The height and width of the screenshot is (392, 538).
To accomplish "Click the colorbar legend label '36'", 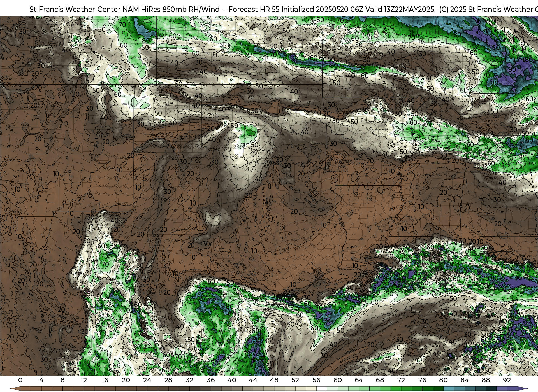I will (211, 380).
